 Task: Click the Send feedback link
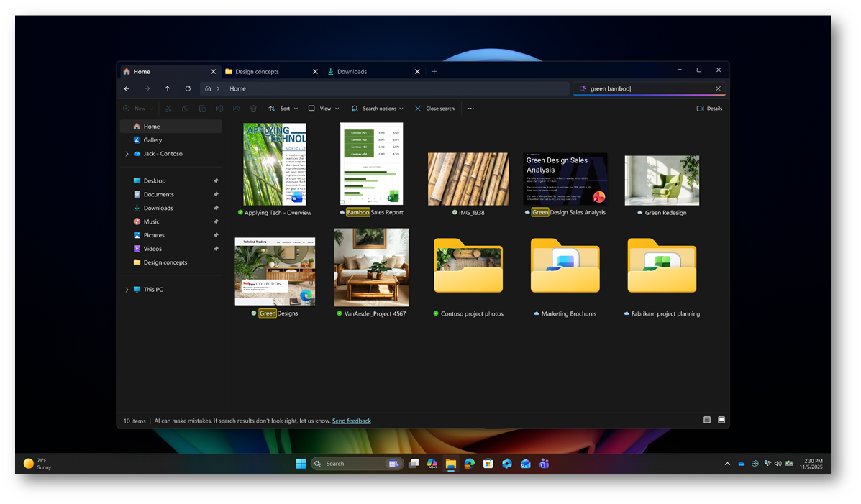point(351,421)
